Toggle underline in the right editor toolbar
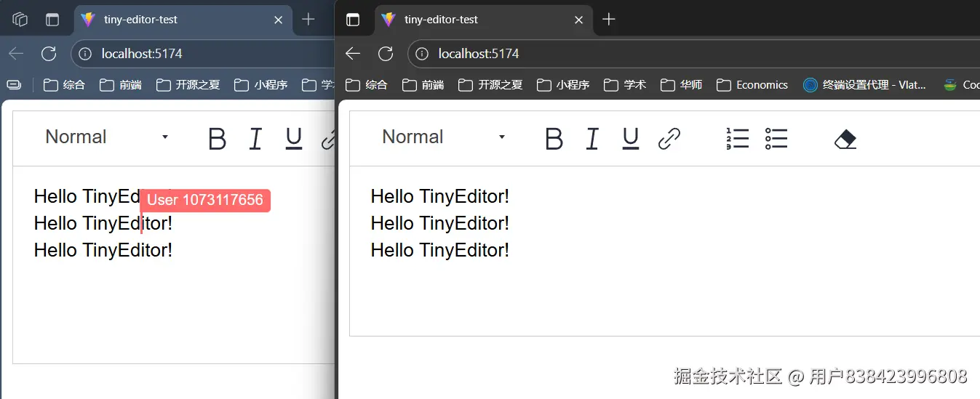Image resolution: width=980 pixels, height=399 pixels. point(631,138)
